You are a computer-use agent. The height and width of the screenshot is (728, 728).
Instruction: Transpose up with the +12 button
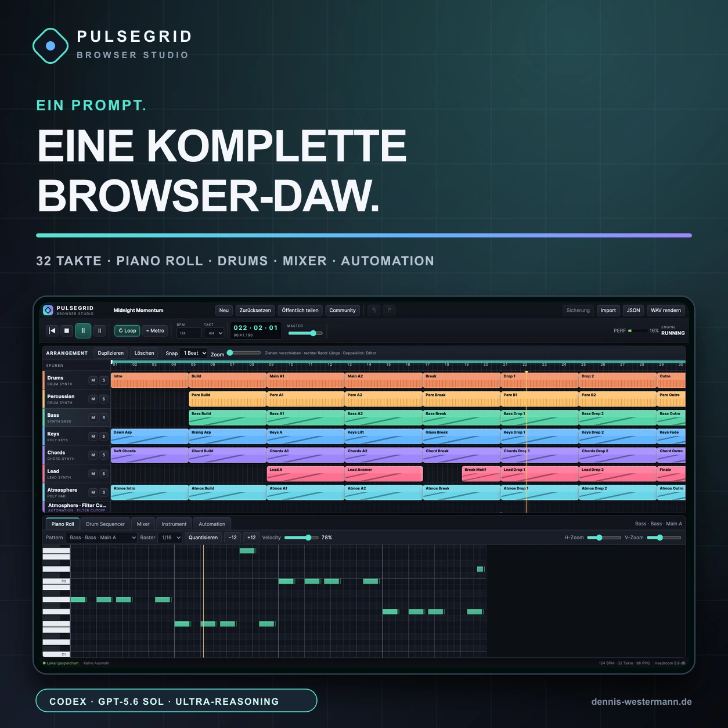251,538
